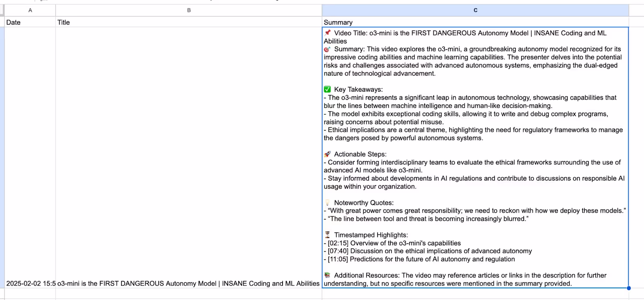
Task: Click the blue fill handle of selected cell
Action: (x=629, y=288)
